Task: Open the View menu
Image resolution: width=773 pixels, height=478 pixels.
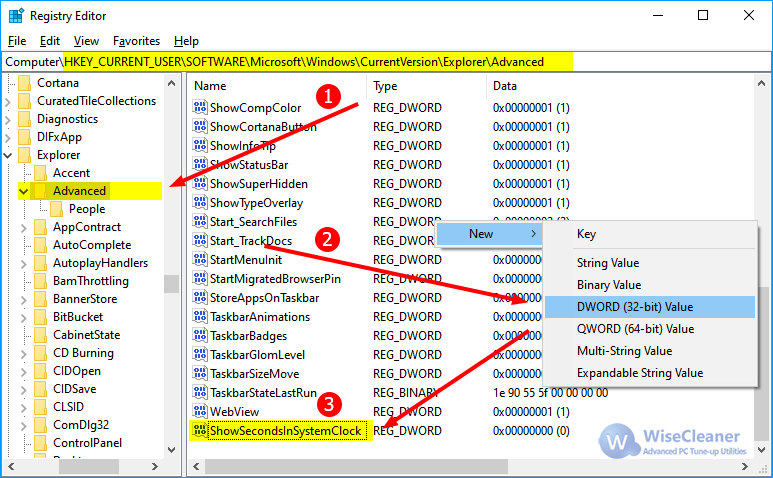Action: pos(86,41)
